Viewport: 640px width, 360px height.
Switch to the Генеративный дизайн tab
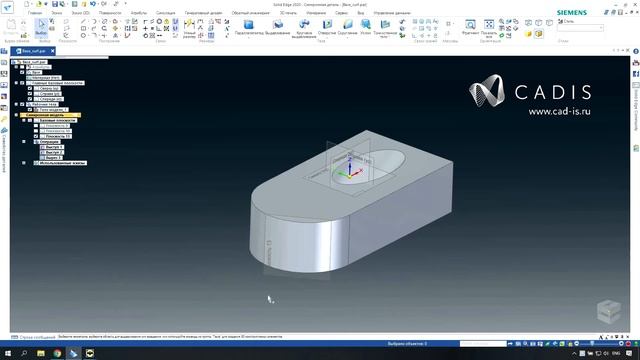tap(204, 13)
